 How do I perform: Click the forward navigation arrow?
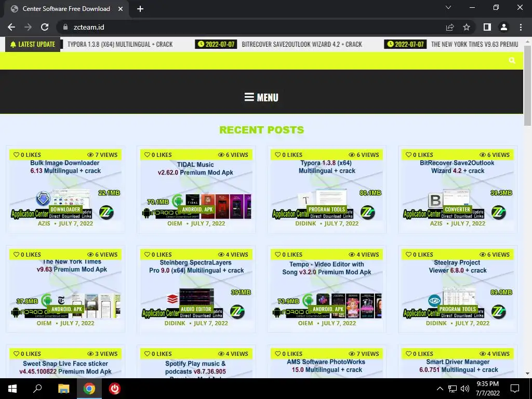(x=28, y=27)
